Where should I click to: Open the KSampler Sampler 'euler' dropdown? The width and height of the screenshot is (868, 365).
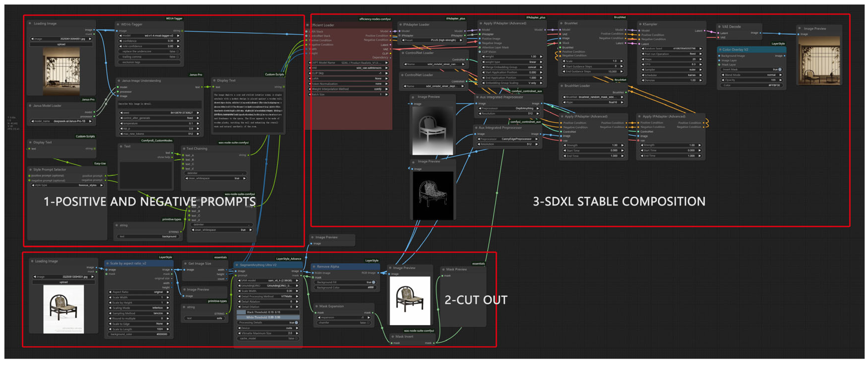672,70
